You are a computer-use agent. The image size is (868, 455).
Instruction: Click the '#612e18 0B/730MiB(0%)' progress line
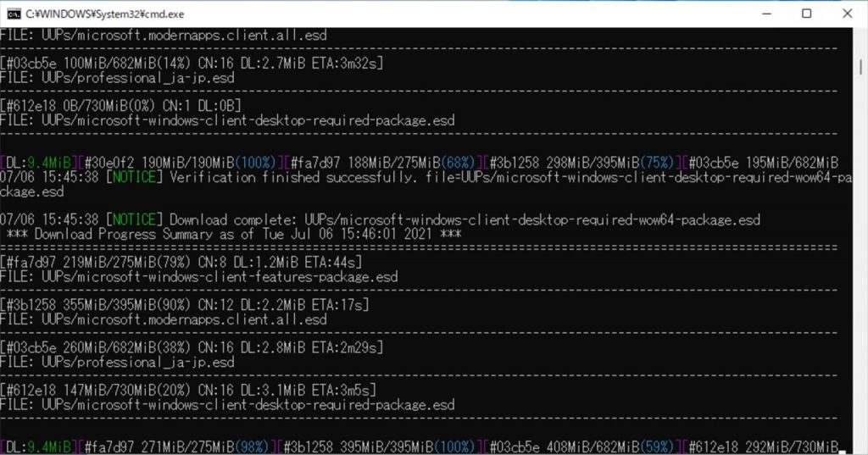(120, 105)
